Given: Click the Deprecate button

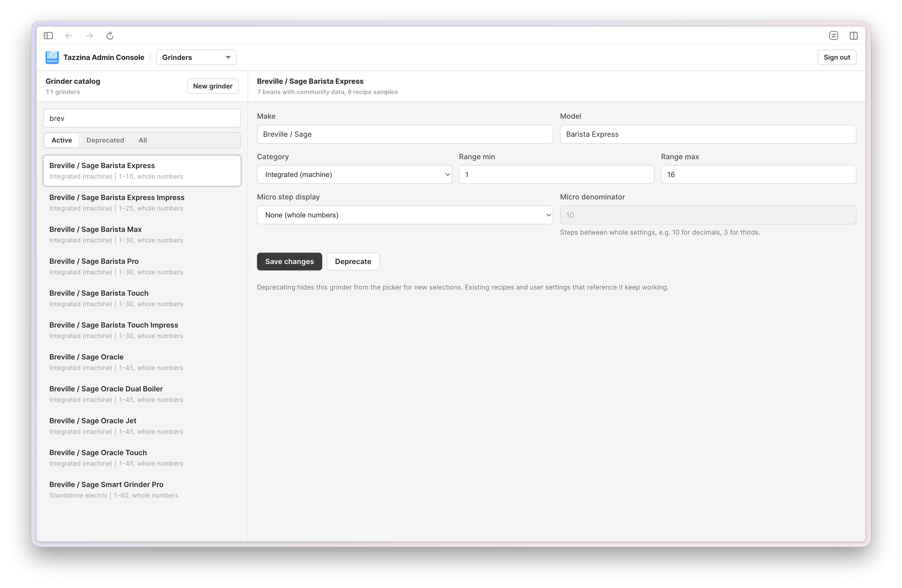Looking at the screenshot, I should point(353,262).
